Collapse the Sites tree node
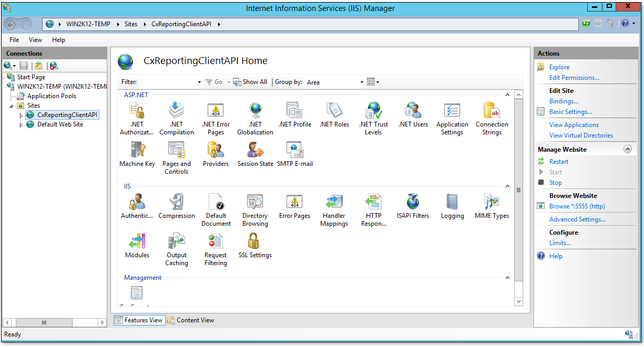This screenshot has height=347, width=644. tap(12, 106)
